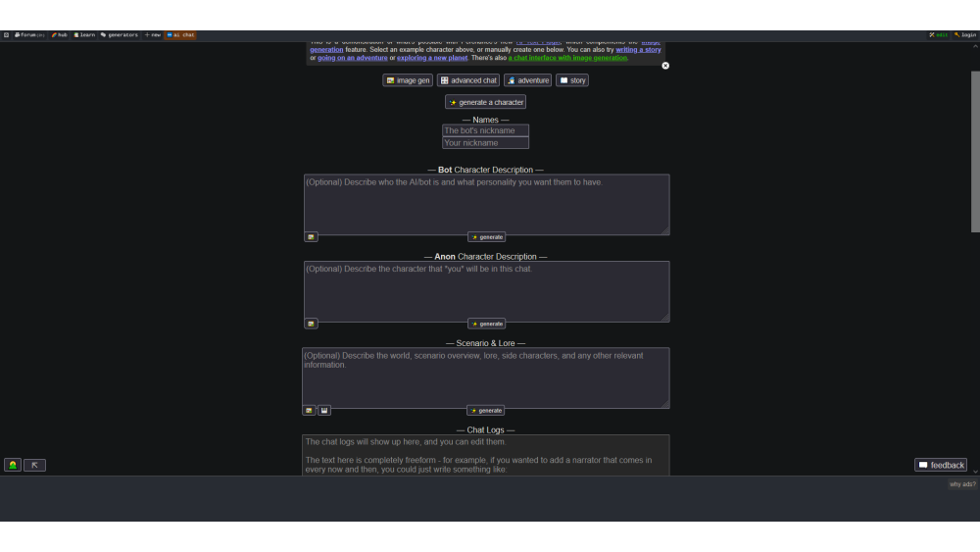This screenshot has width=980, height=552.
Task: Open the feedback button
Action: (x=941, y=465)
